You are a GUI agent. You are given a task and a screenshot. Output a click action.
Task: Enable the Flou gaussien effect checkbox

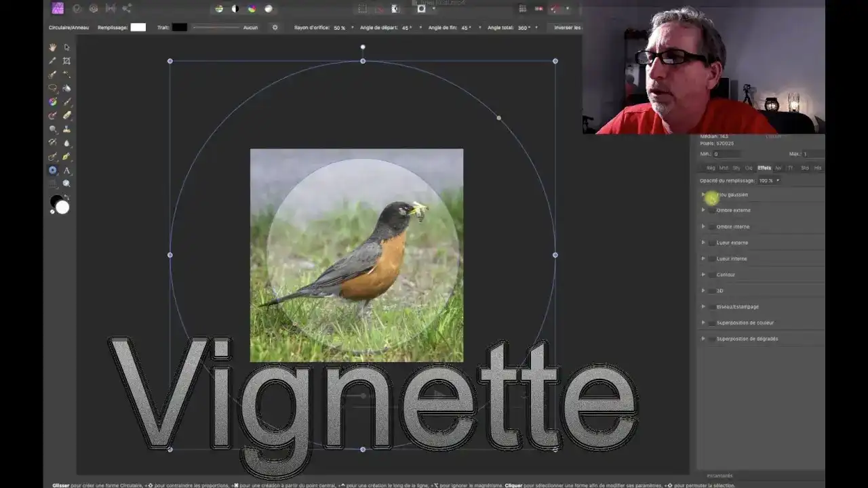[x=711, y=195]
